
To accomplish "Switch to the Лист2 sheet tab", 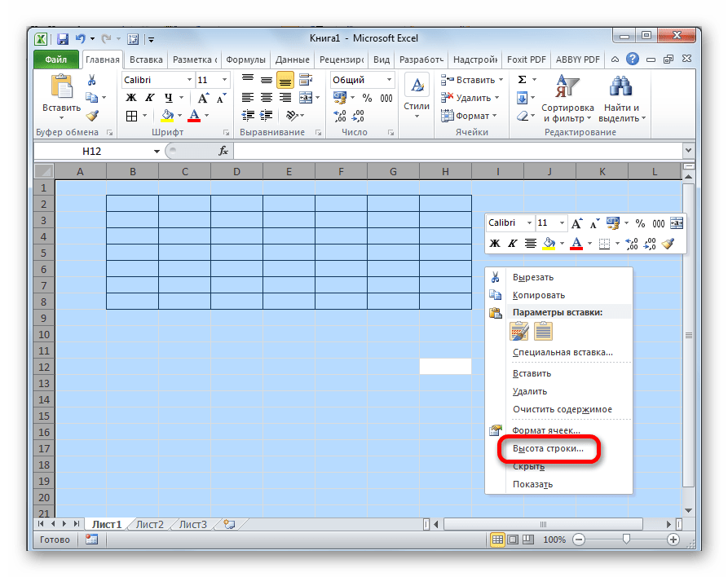I will point(149,524).
